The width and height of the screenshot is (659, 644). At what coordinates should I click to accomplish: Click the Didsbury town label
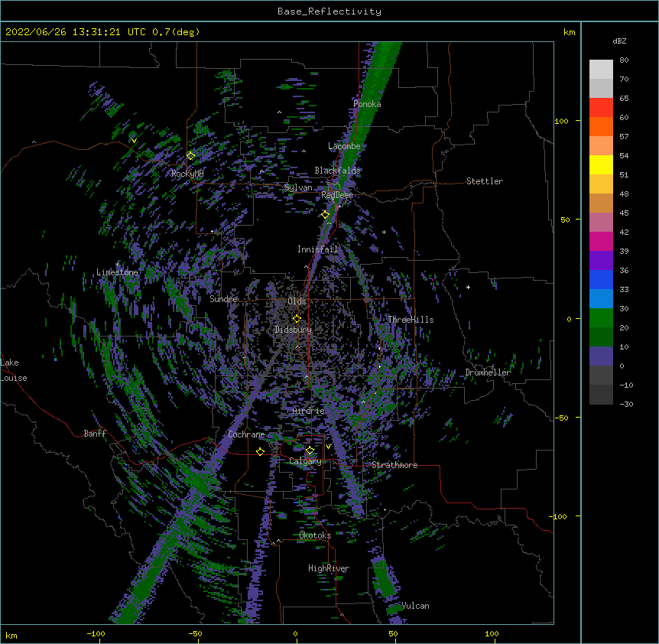tap(294, 330)
